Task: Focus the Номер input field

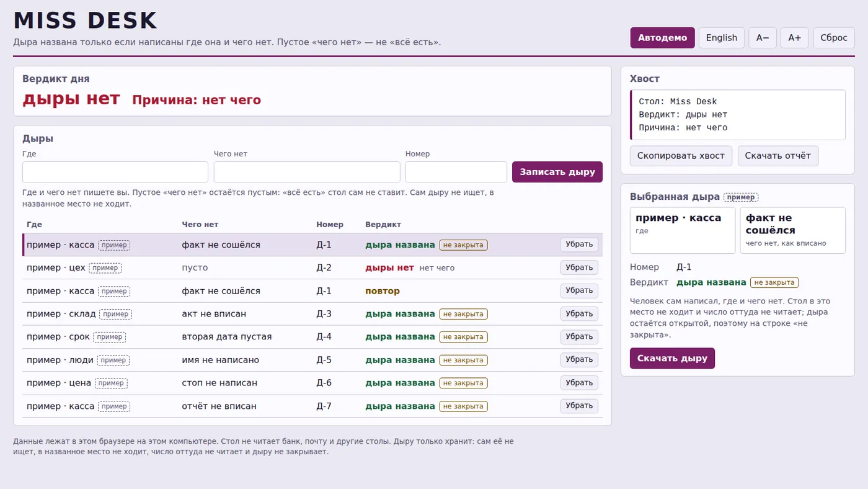Action: pyautogui.click(x=456, y=172)
